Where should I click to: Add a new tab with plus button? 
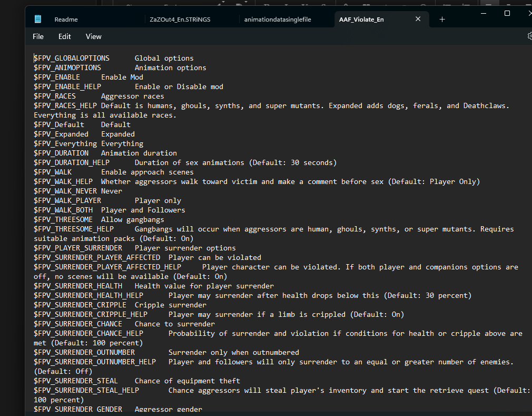click(442, 20)
